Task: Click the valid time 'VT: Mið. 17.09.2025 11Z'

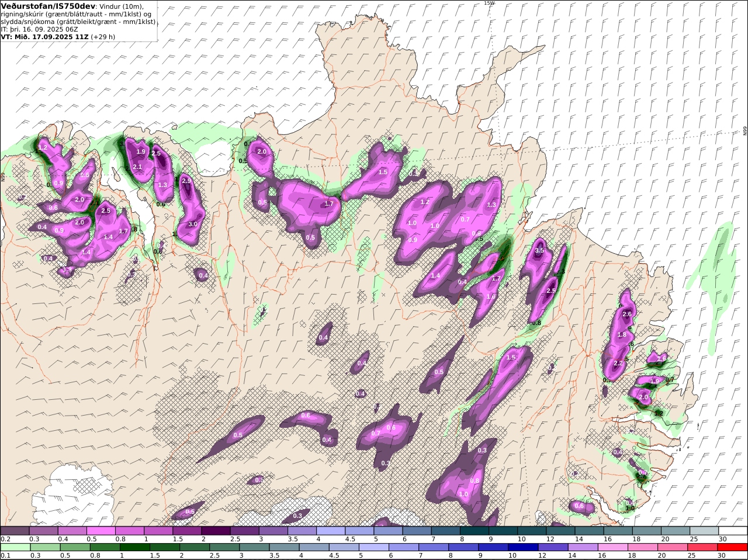Action: point(44,36)
